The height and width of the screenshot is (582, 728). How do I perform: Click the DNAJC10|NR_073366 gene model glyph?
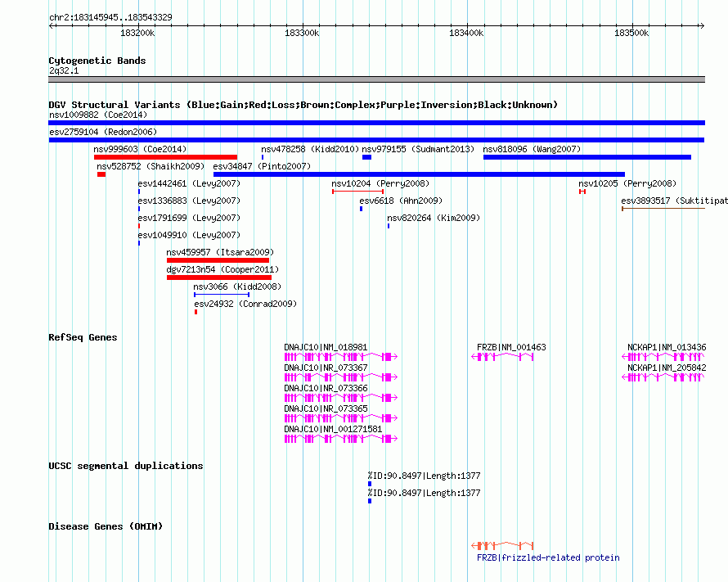click(341, 398)
